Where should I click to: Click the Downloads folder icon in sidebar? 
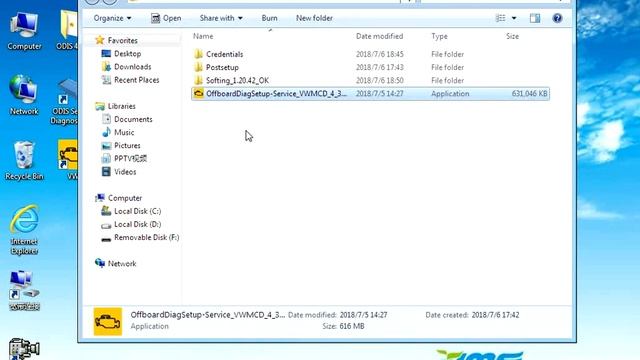pyautogui.click(x=106, y=66)
